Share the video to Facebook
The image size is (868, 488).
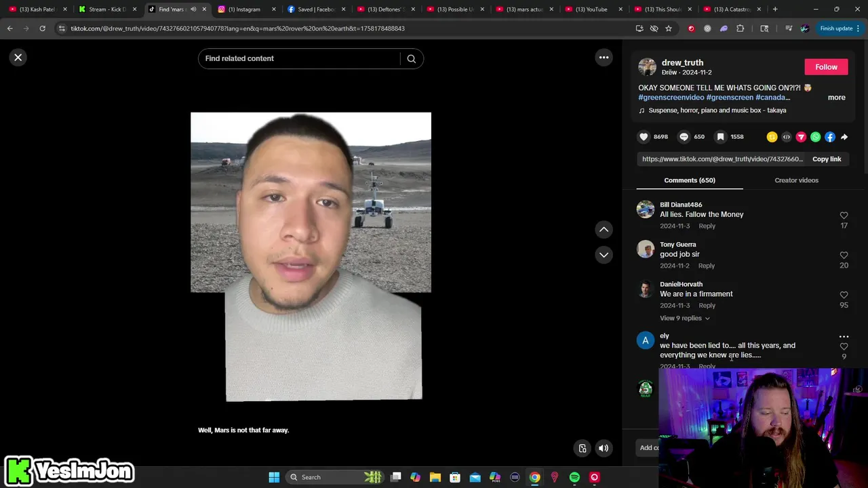click(x=830, y=137)
